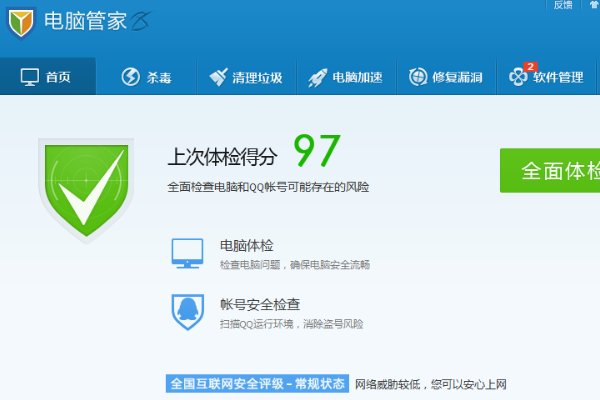Click the text 上次体检得分
Image resolution: width=600 pixels, height=400 pixels.
(222, 157)
